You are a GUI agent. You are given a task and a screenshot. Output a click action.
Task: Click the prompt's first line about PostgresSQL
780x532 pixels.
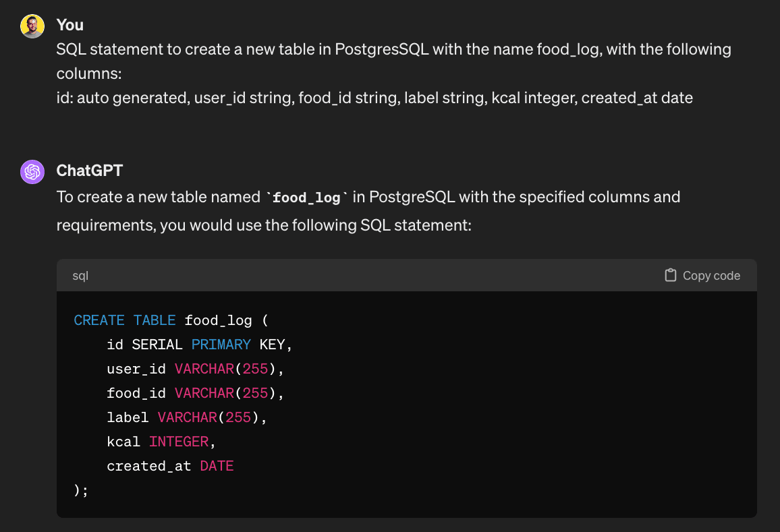coord(393,49)
